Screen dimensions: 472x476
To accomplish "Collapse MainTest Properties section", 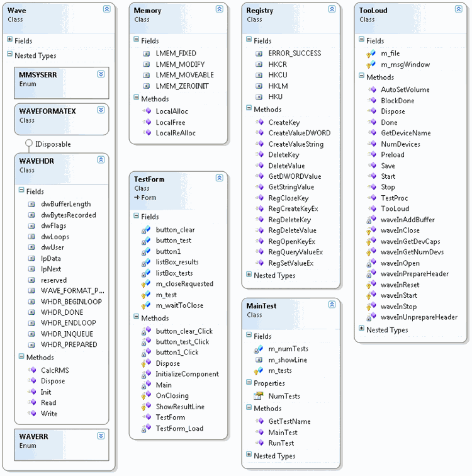I will tap(249, 382).
